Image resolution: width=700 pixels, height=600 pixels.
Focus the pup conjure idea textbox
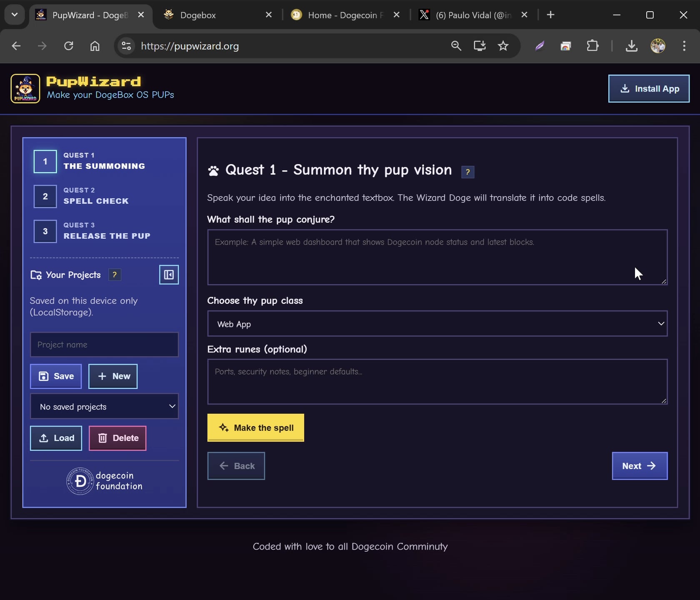[x=437, y=257]
